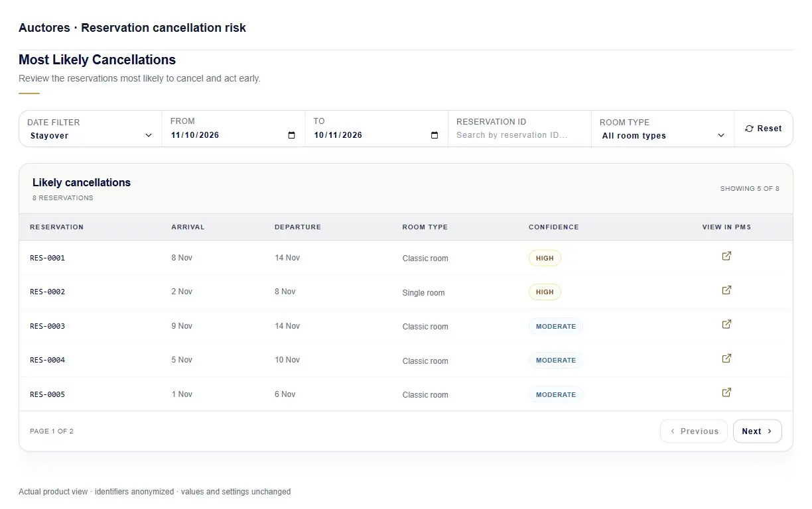812x509 pixels.
Task: Select reservation ID RES-0003
Action: (x=47, y=326)
